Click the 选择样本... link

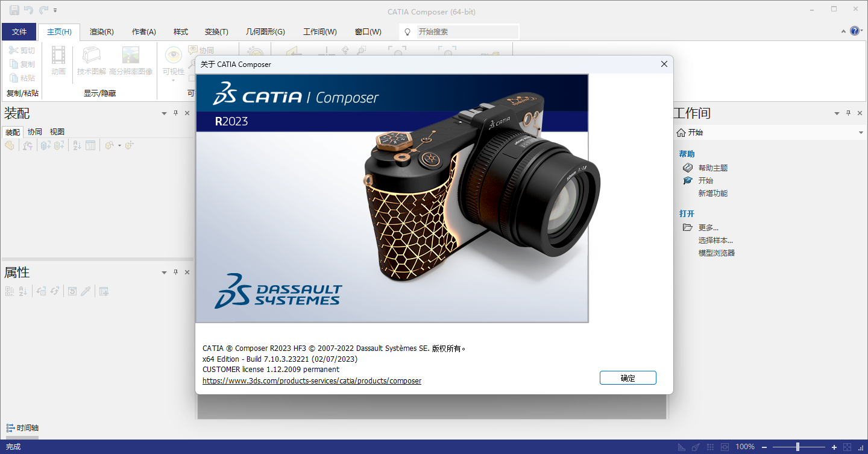[715, 240]
